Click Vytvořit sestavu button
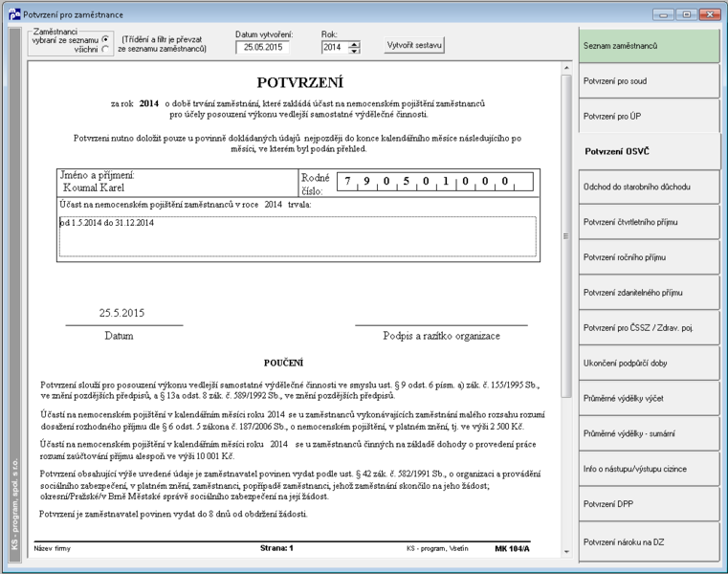This screenshot has height=574, width=728. (x=414, y=45)
